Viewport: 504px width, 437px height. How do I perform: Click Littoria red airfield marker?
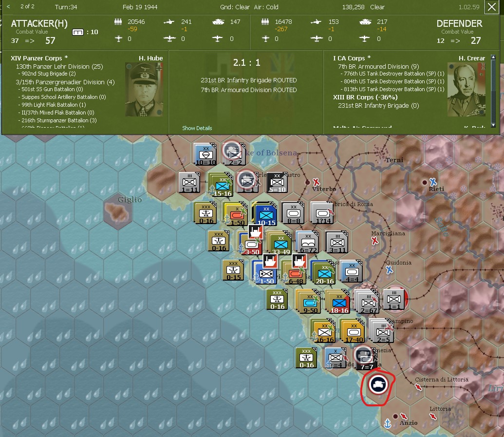click(x=433, y=416)
